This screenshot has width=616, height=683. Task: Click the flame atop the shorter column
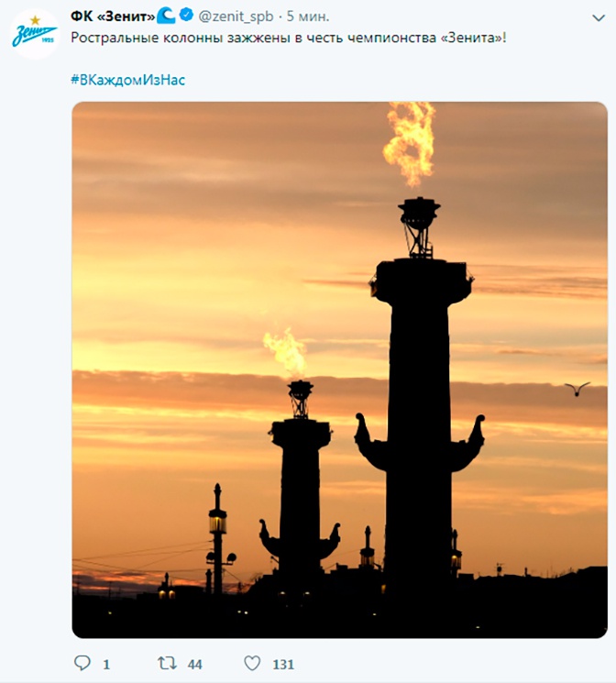[285, 354]
